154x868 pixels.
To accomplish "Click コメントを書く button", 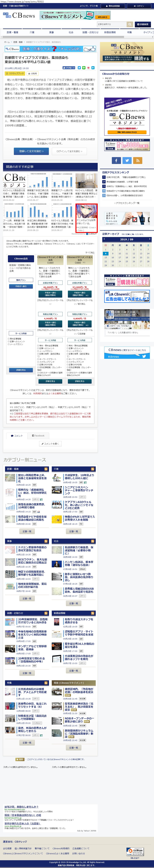I will (50, 444).
